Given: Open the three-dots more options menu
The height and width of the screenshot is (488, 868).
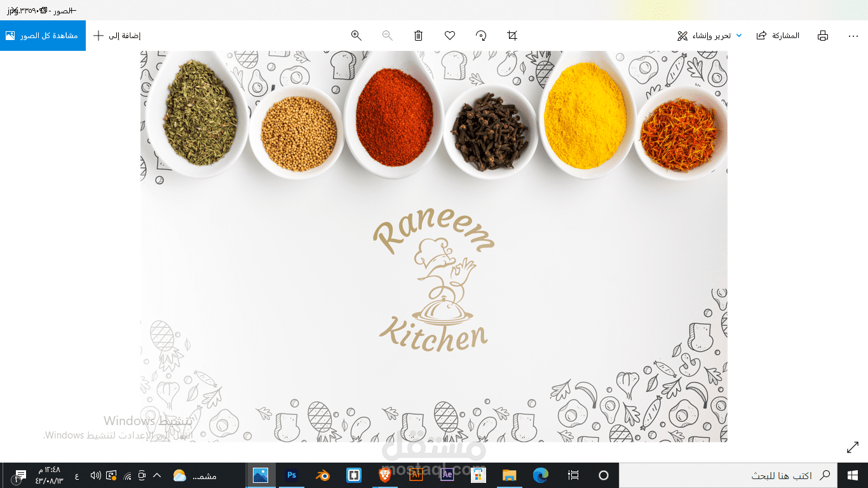Looking at the screenshot, I should tap(853, 36).
